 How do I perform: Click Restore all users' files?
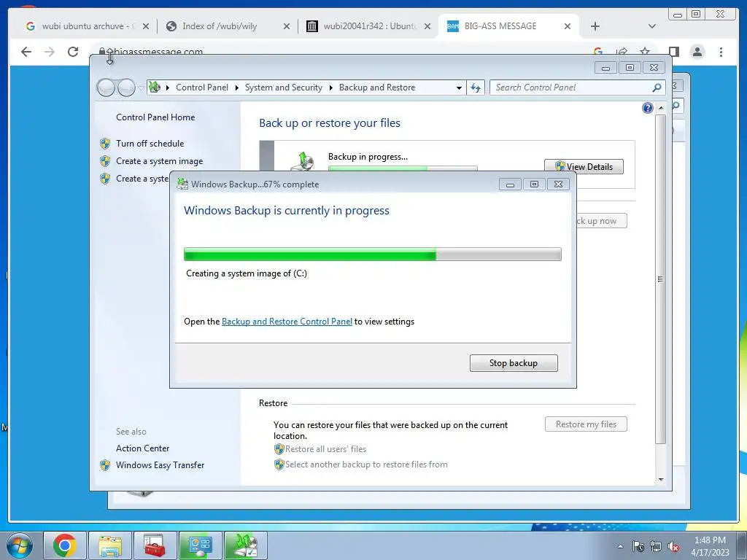coord(325,449)
